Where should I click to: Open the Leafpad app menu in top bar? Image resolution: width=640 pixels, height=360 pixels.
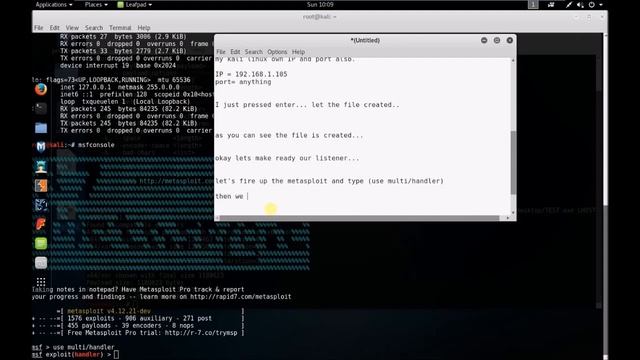[x=135, y=5]
